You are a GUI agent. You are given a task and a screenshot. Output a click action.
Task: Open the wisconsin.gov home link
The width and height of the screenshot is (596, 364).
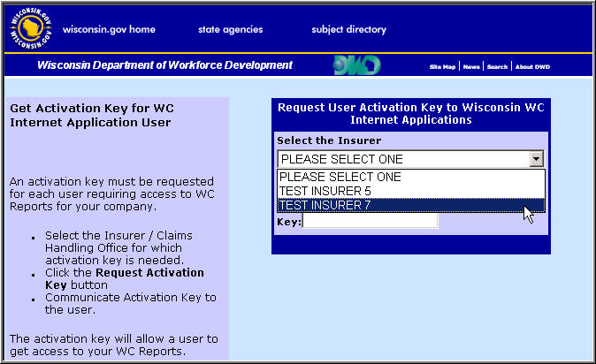point(109,29)
